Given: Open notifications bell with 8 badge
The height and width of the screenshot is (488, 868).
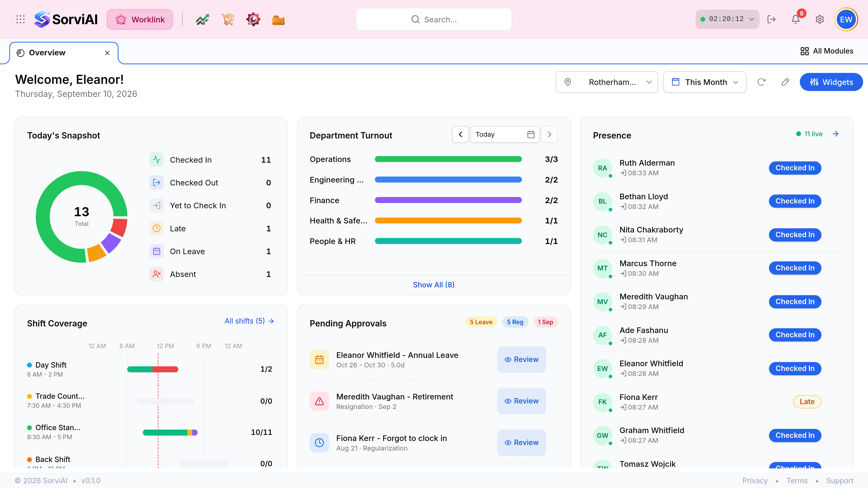Looking at the screenshot, I should [x=796, y=19].
